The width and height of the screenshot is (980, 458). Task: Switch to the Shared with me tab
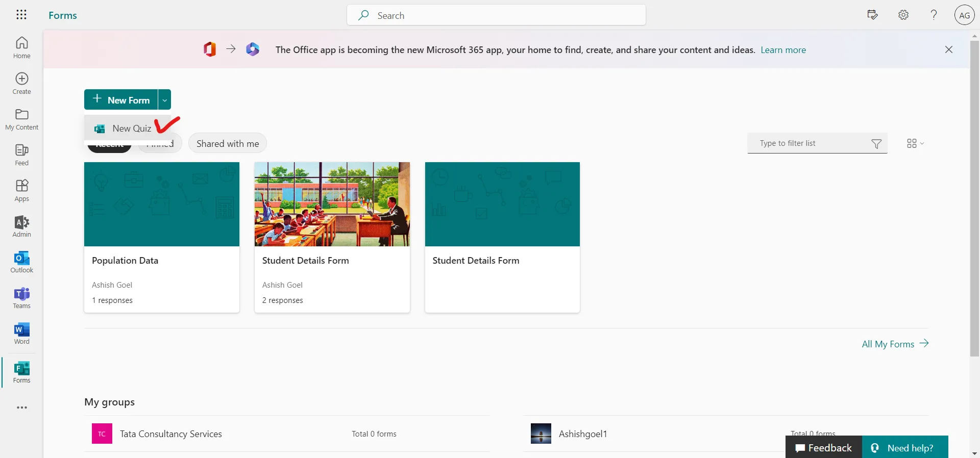pos(228,143)
